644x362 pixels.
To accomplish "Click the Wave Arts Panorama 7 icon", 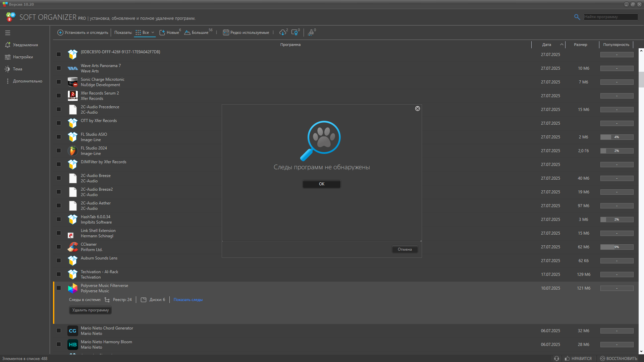I will [72, 68].
